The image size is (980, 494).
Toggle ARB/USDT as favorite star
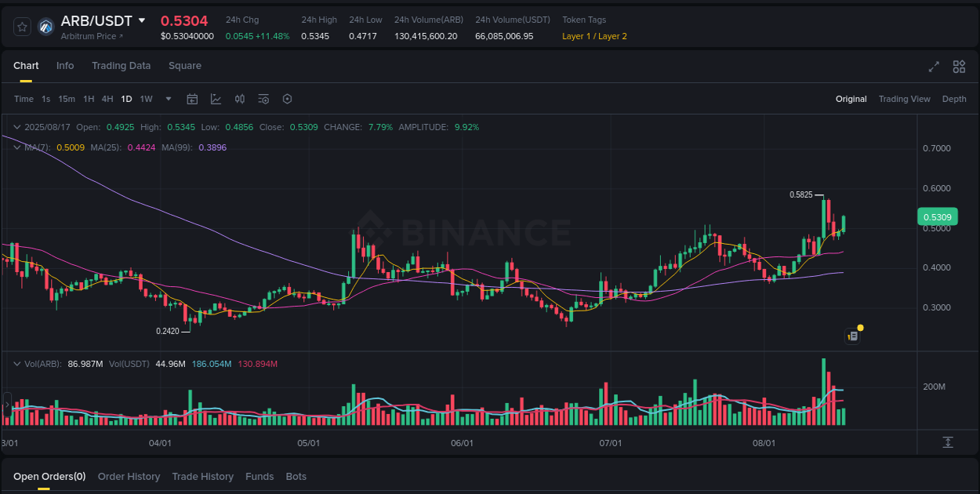coord(21,26)
